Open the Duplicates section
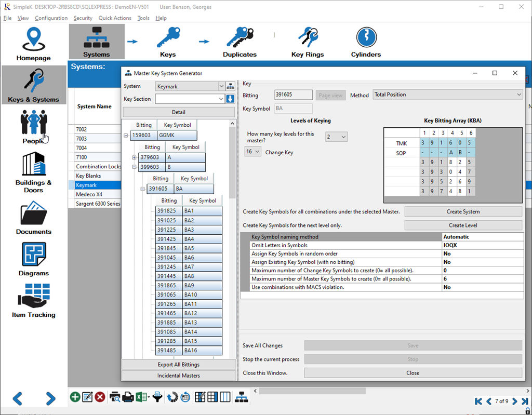 239,41
